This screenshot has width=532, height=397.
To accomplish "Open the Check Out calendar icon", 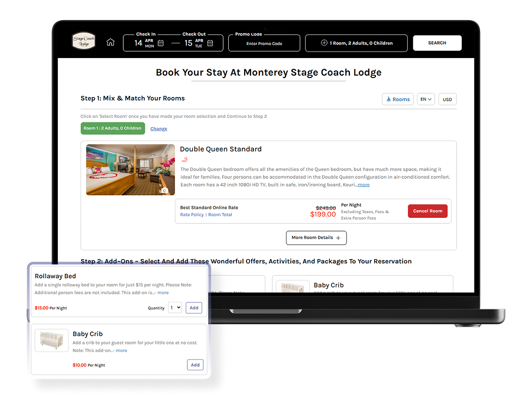I will 210,43.
